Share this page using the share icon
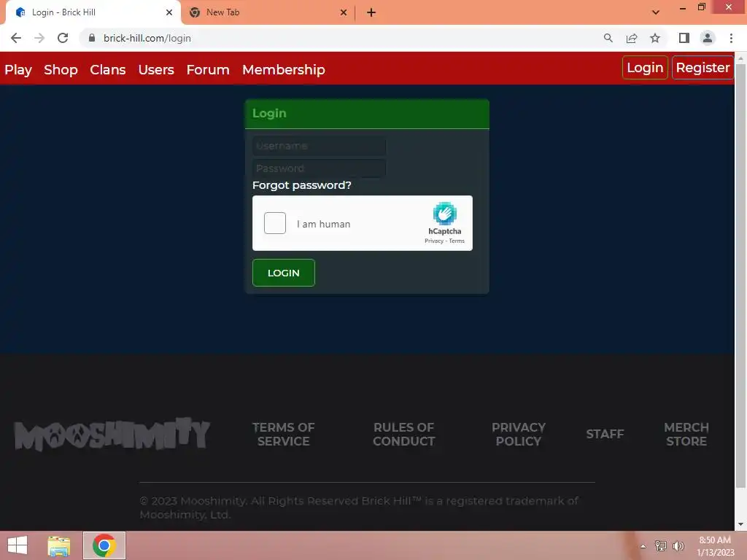Viewport: 747px width, 560px height. (632, 38)
